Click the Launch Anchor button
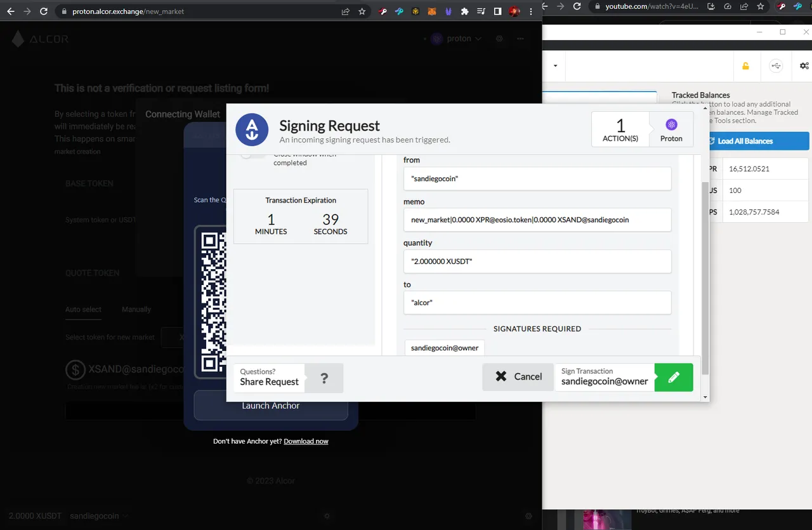The image size is (812, 530). pos(271,406)
